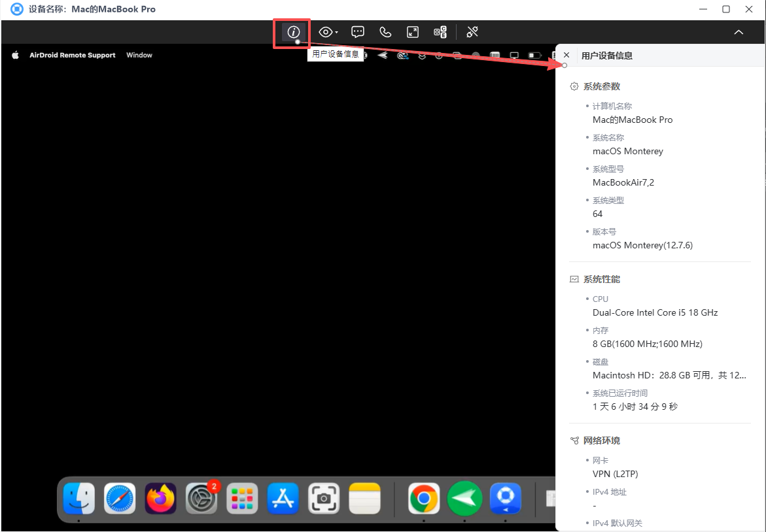Click the device name title in window header
766x532 pixels.
tap(92, 9)
